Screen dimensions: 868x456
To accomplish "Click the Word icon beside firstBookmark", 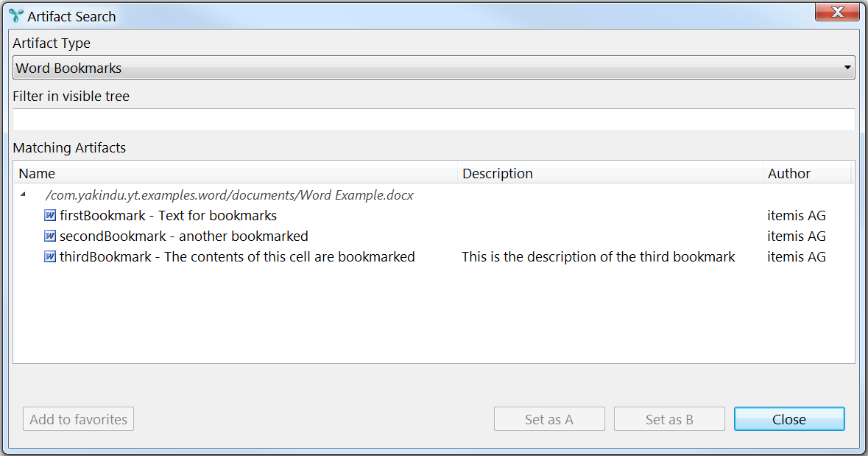I will [50, 215].
